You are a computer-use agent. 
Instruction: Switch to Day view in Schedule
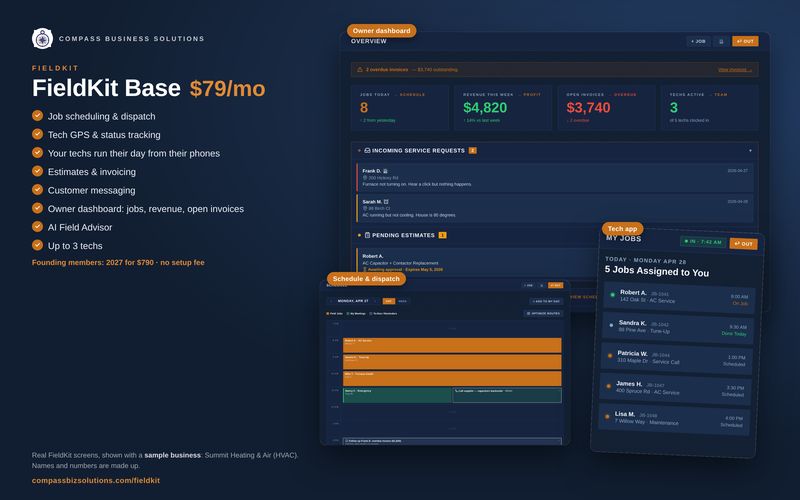(389, 301)
